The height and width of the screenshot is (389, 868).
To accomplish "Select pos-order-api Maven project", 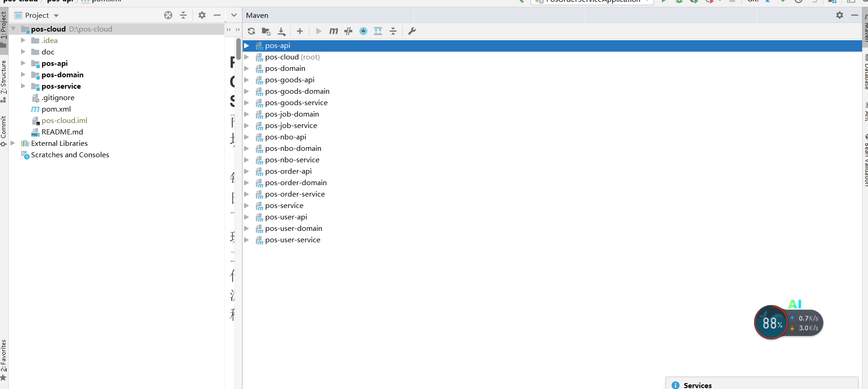I will click(x=288, y=171).
